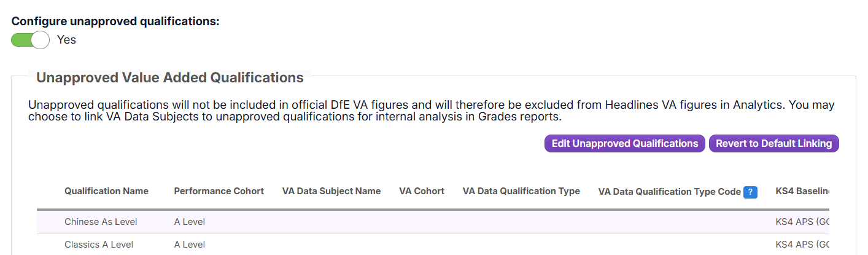The width and height of the screenshot is (868, 255).
Task: Click the Yes label beside the toggle
Action: (x=66, y=40)
